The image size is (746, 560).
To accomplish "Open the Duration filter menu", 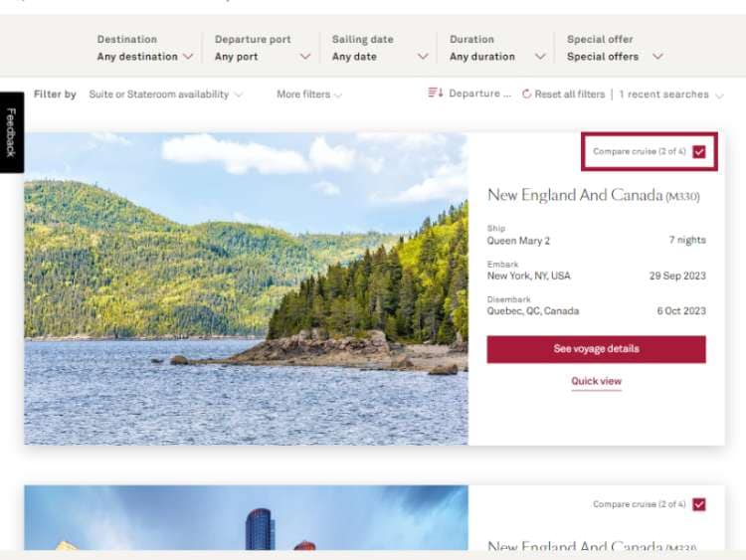I will pos(497,48).
